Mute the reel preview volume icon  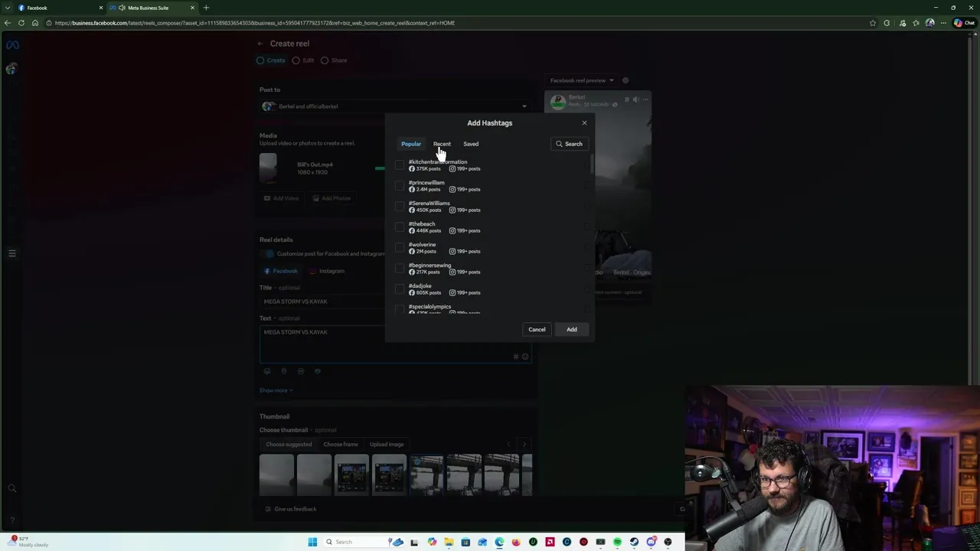click(x=635, y=99)
